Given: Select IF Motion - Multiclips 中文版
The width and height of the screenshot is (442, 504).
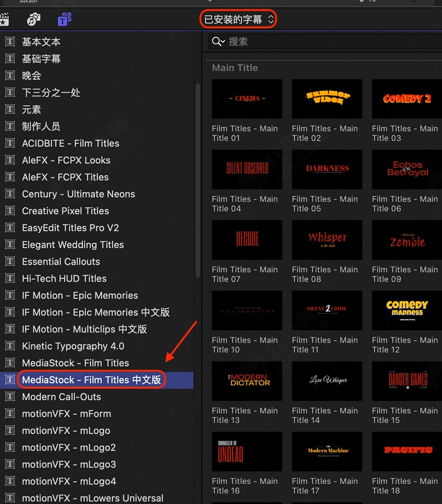Looking at the screenshot, I should pos(96,329).
